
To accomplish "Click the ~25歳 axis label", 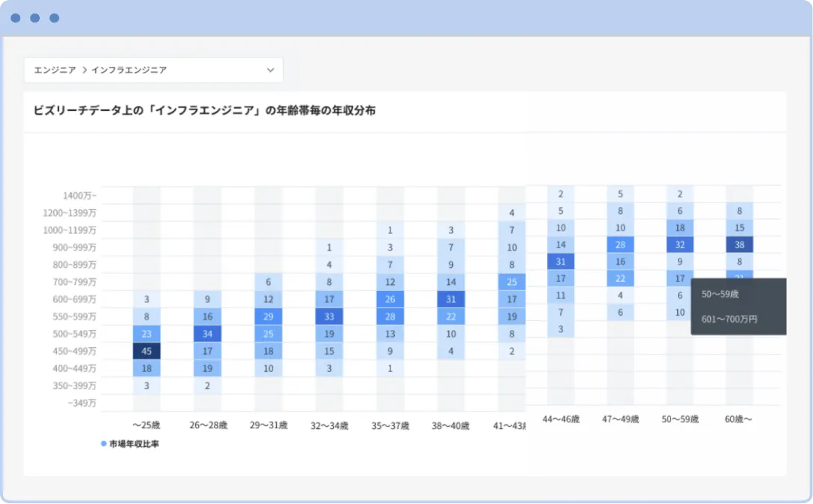I will click(x=147, y=424).
